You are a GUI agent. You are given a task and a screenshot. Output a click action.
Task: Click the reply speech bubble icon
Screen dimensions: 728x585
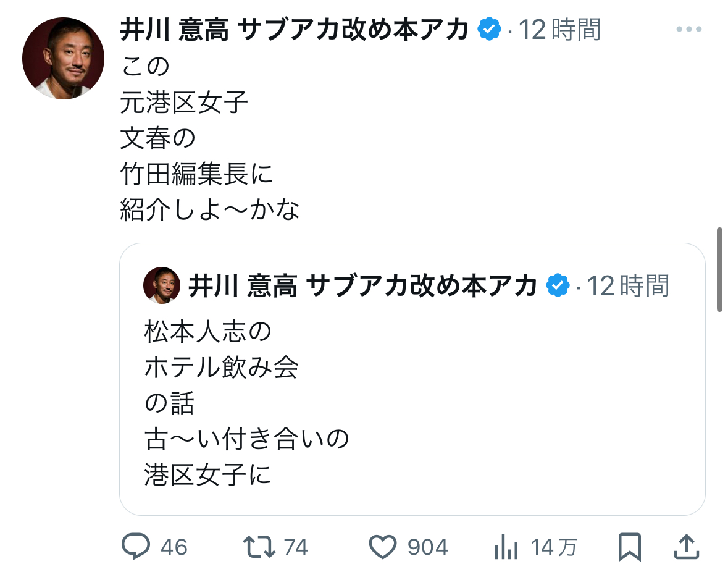tap(136, 547)
